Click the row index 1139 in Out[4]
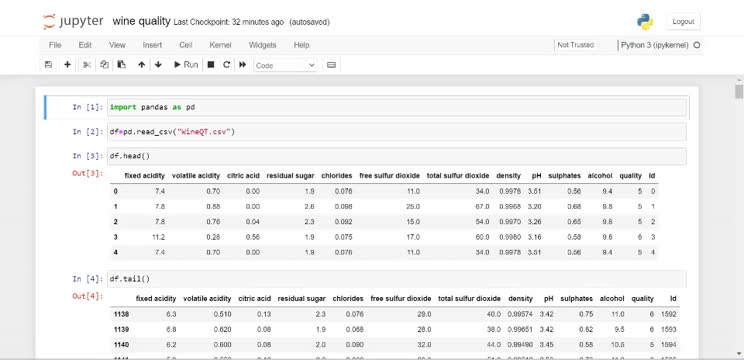The width and height of the screenshot is (744, 360). 121,329
